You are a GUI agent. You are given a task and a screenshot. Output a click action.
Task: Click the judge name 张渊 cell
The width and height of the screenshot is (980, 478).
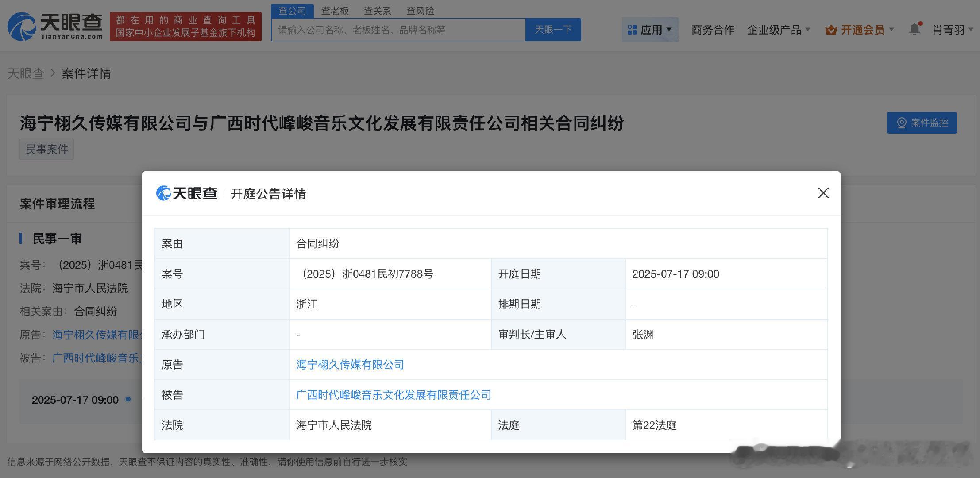[x=726, y=334]
